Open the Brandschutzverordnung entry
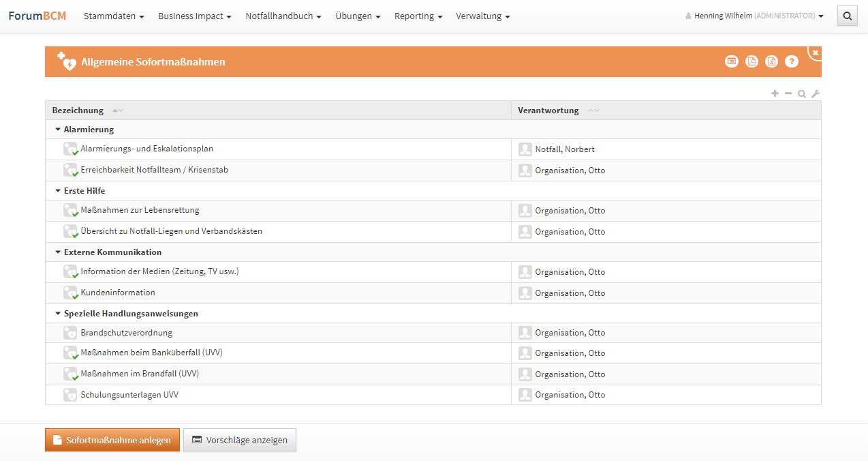 126,333
